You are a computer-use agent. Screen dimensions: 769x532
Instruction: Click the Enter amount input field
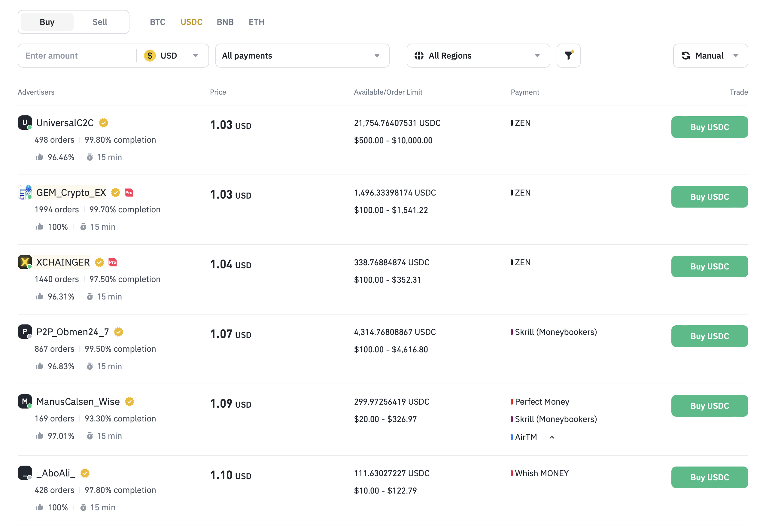tap(77, 55)
